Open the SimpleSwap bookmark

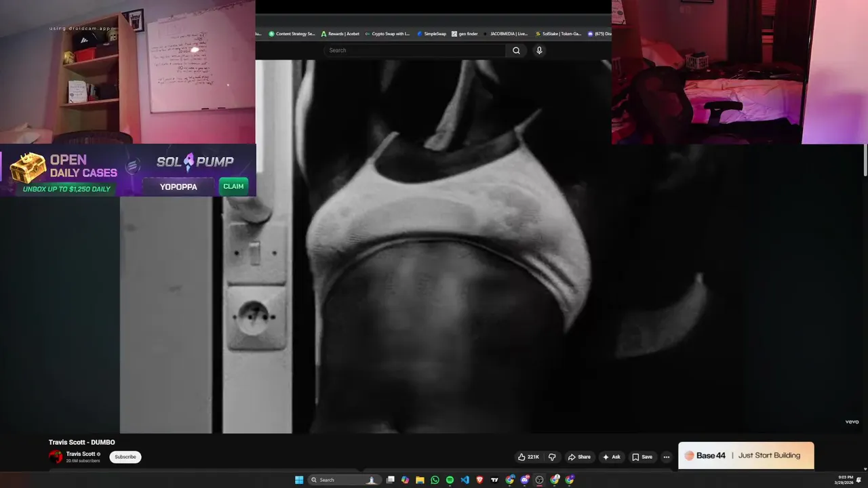pyautogui.click(x=431, y=34)
